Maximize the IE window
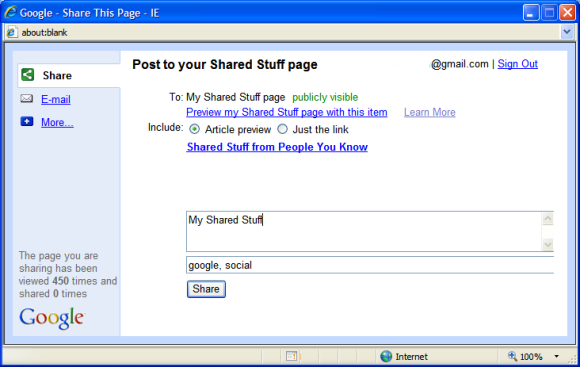The width and height of the screenshot is (580, 367). coord(549,13)
